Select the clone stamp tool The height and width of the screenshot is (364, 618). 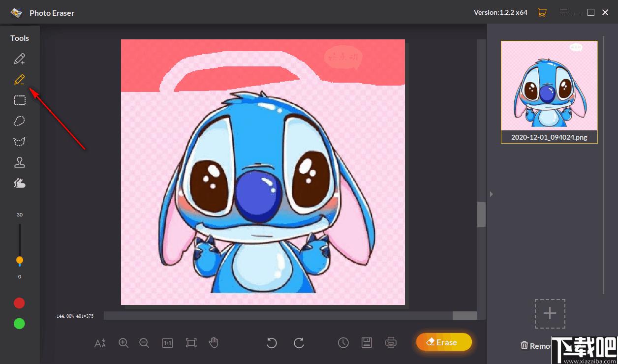click(19, 162)
